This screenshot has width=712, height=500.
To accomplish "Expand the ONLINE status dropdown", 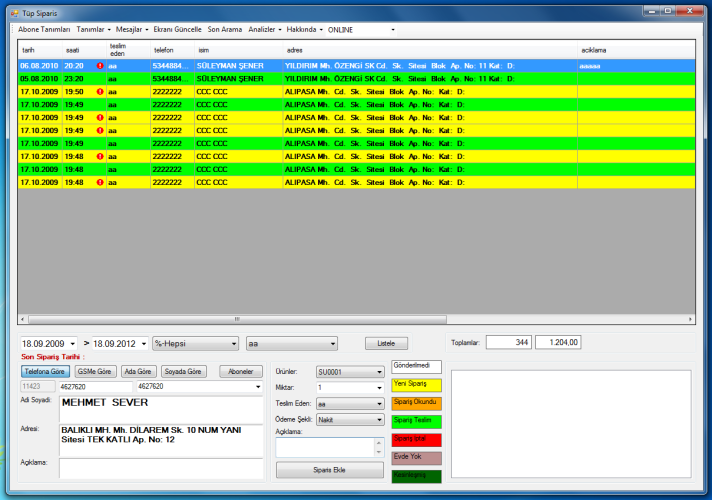I will tap(393, 30).
